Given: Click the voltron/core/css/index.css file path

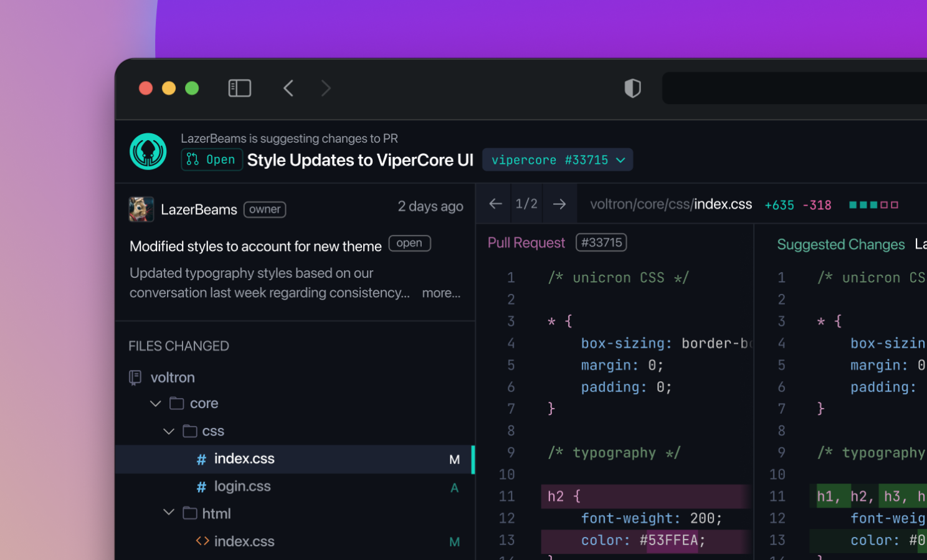Looking at the screenshot, I should tap(671, 204).
